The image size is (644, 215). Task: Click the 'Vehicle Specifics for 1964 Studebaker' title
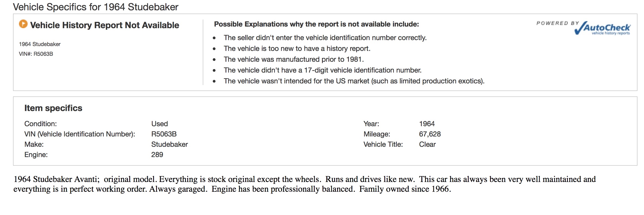[96, 7]
